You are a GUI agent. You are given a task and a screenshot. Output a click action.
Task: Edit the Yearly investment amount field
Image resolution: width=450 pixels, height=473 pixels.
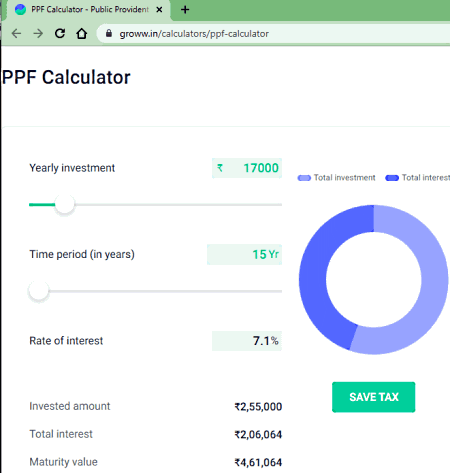(x=247, y=168)
